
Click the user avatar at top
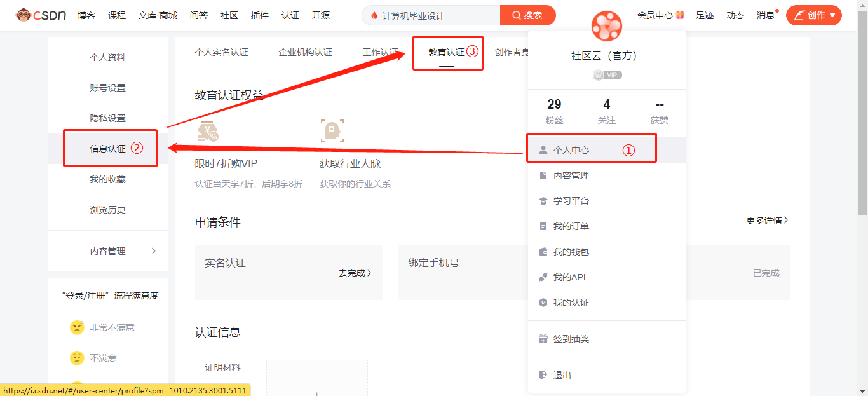point(606,26)
